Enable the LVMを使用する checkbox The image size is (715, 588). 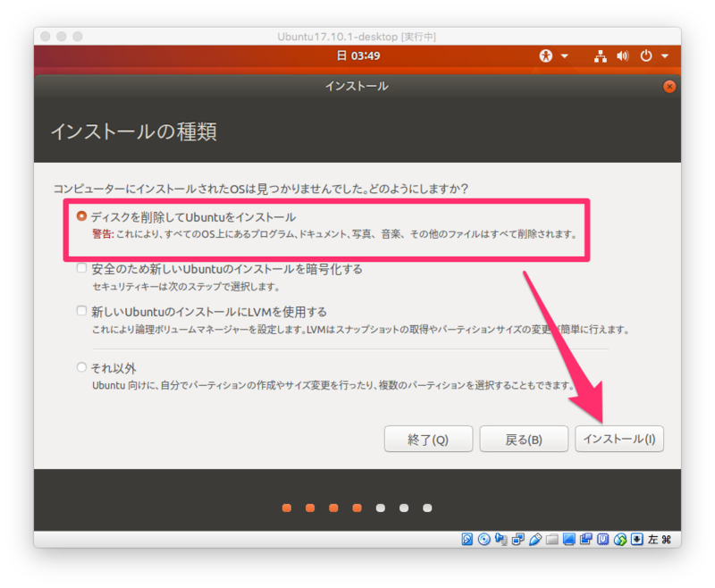81,310
